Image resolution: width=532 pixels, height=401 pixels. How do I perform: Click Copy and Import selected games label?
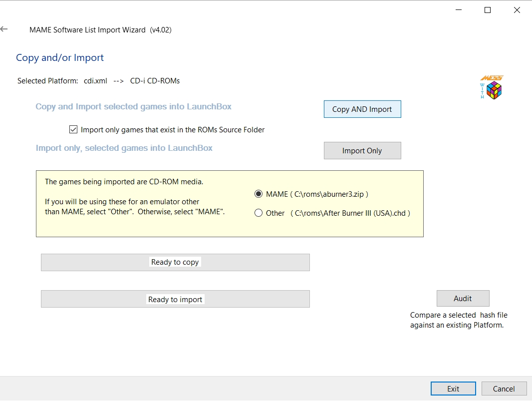click(133, 106)
